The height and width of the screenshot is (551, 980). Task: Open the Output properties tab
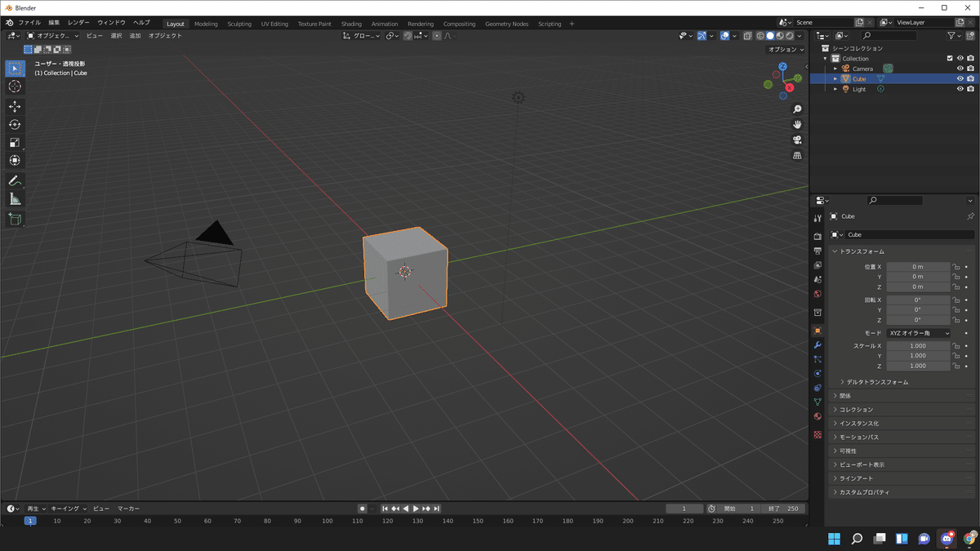point(817,251)
